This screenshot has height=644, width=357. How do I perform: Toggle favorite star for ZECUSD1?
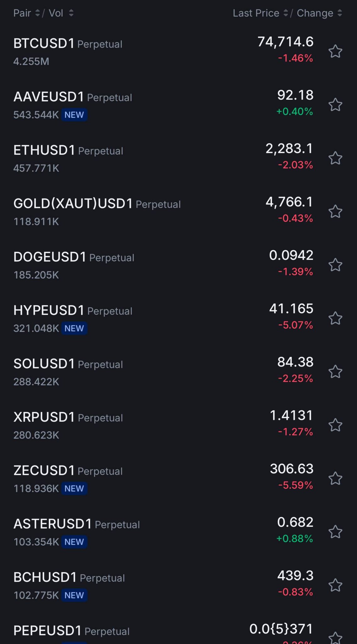point(335,478)
